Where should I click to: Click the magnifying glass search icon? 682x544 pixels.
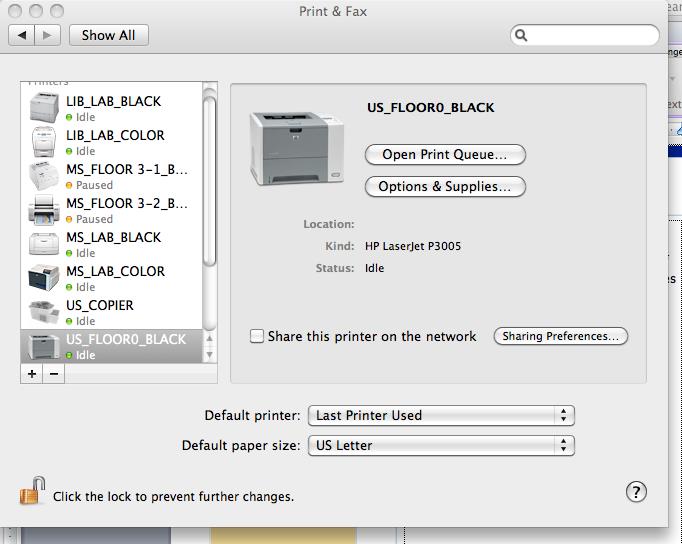coord(521,35)
